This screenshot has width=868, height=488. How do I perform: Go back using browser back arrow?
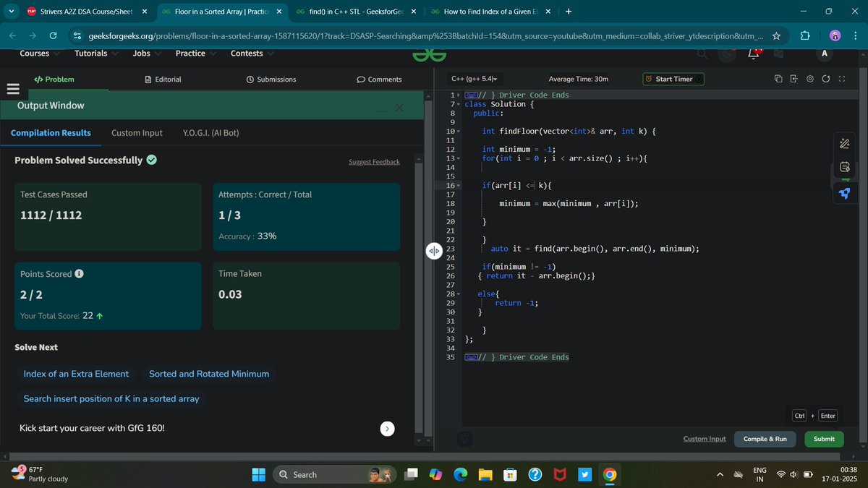pyautogui.click(x=12, y=35)
